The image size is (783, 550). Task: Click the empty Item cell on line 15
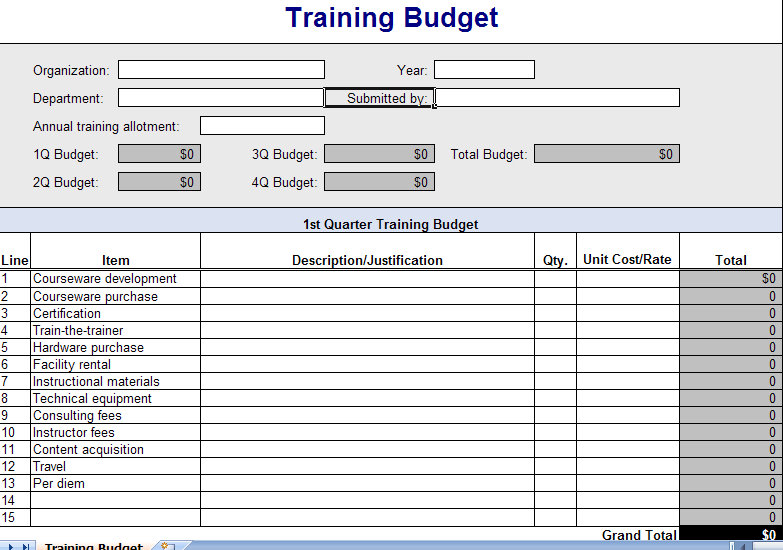[x=115, y=518]
